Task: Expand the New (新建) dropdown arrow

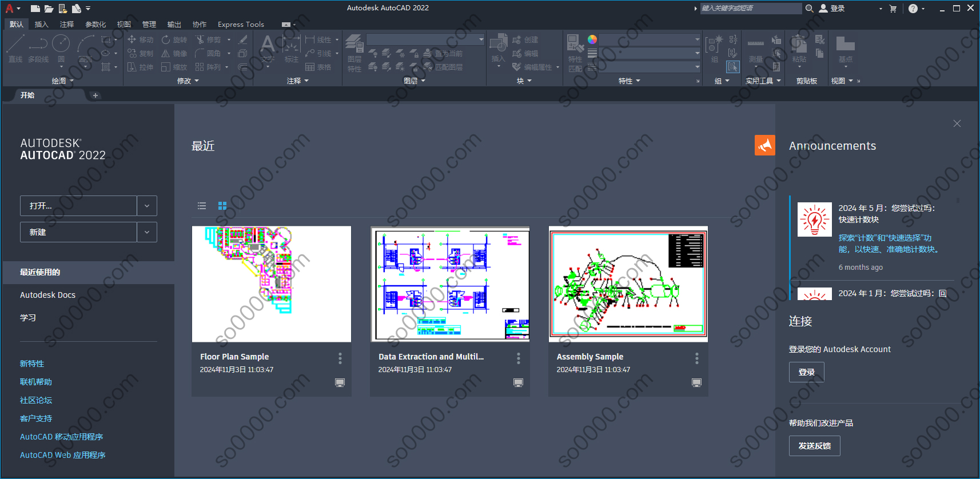Action: [x=147, y=232]
